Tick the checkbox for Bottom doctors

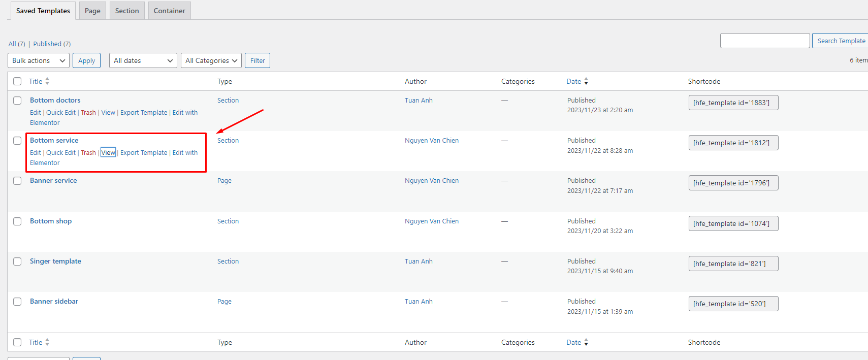pos(17,101)
